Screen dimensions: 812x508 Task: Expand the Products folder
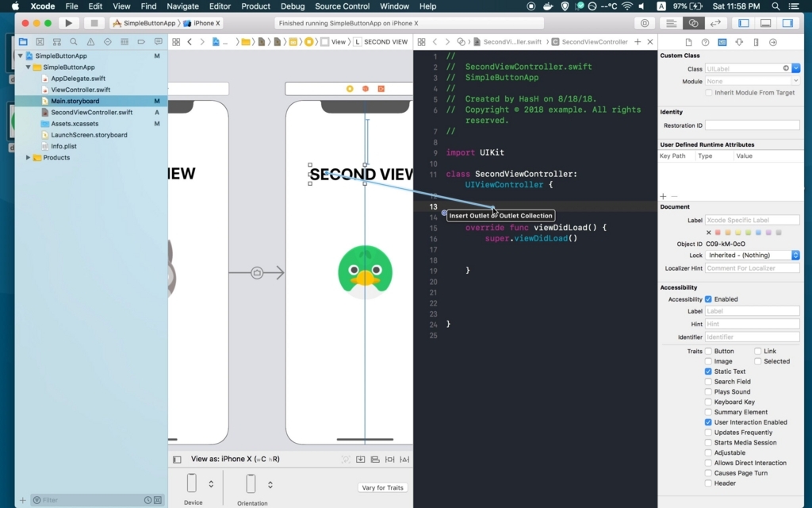tap(28, 158)
